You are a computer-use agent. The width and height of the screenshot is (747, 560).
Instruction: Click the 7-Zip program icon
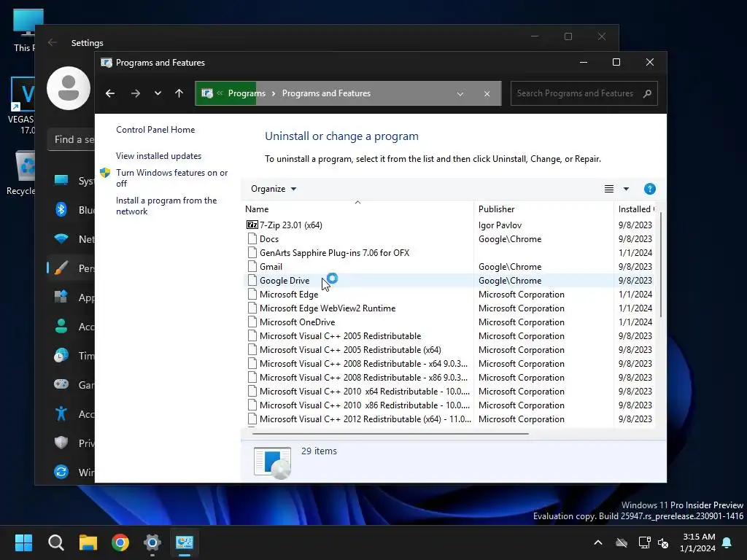click(252, 225)
